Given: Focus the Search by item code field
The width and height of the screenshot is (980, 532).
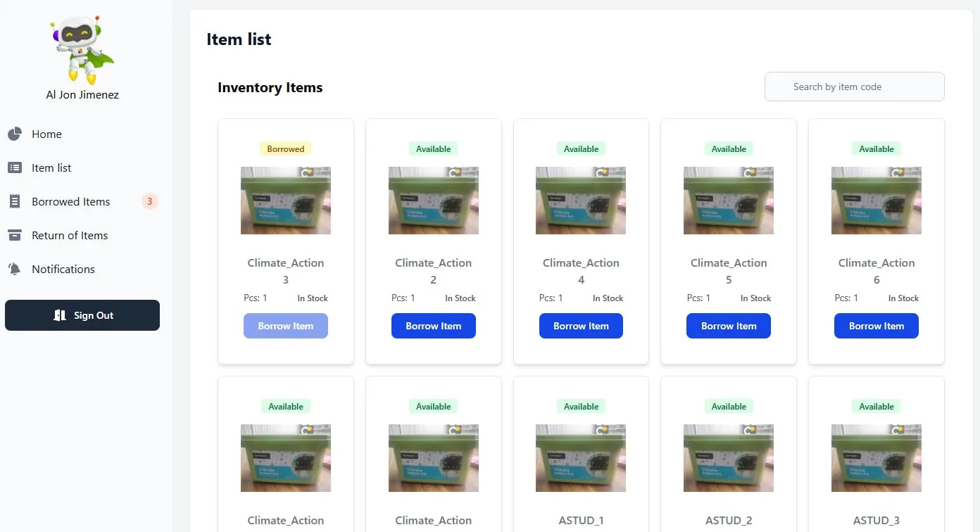Looking at the screenshot, I should click(x=854, y=87).
